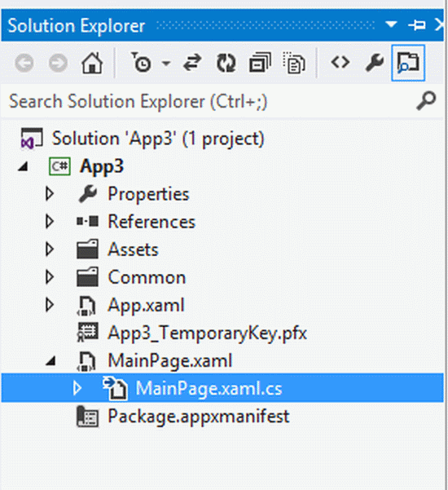Viewport: 448px width, 490px height.
Task: Click the View Code brackets icon
Action: (x=340, y=63)
